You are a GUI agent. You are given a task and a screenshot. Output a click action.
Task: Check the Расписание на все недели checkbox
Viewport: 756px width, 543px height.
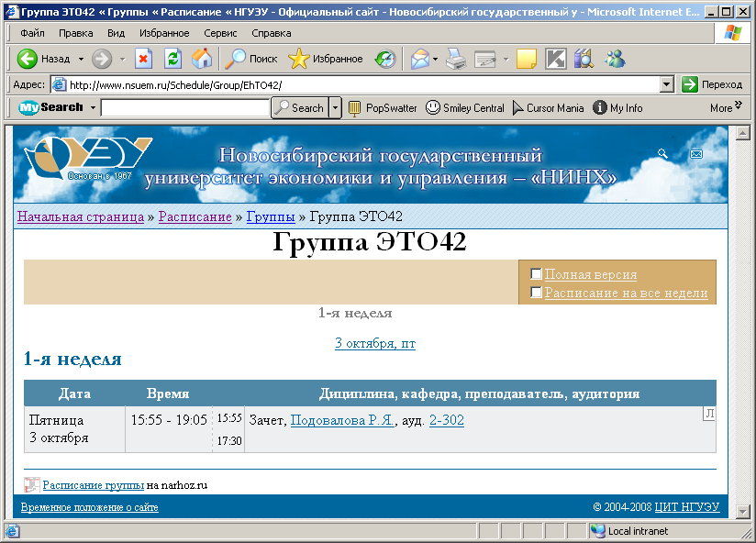click(x=536, y=293)
